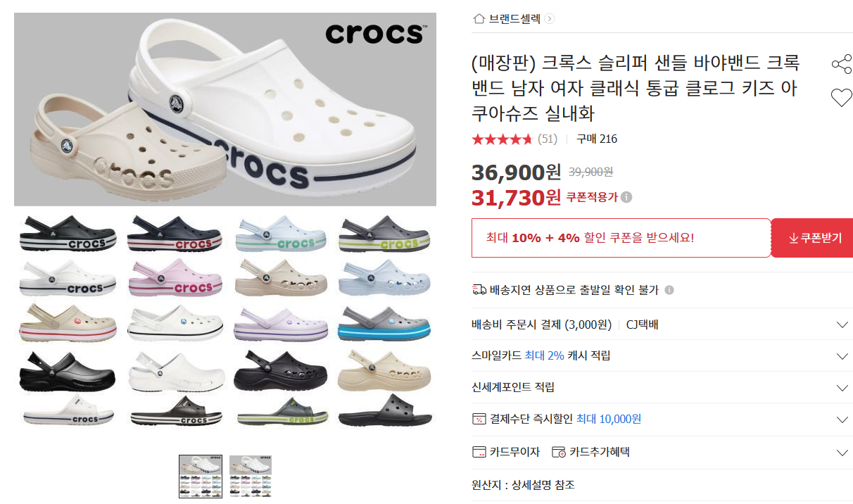Click info icon next to 출발일 확인 불가
This screenshot has height=504, width=853.
[669, 290]
